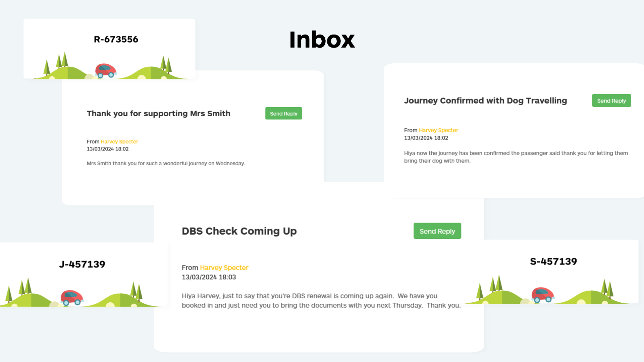Click the S-457139 reference label

(553, 261)
